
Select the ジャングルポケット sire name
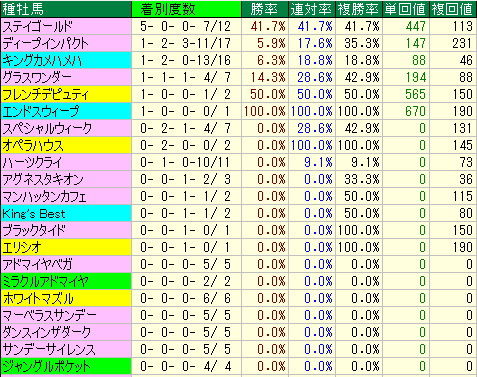coord(46,366)
